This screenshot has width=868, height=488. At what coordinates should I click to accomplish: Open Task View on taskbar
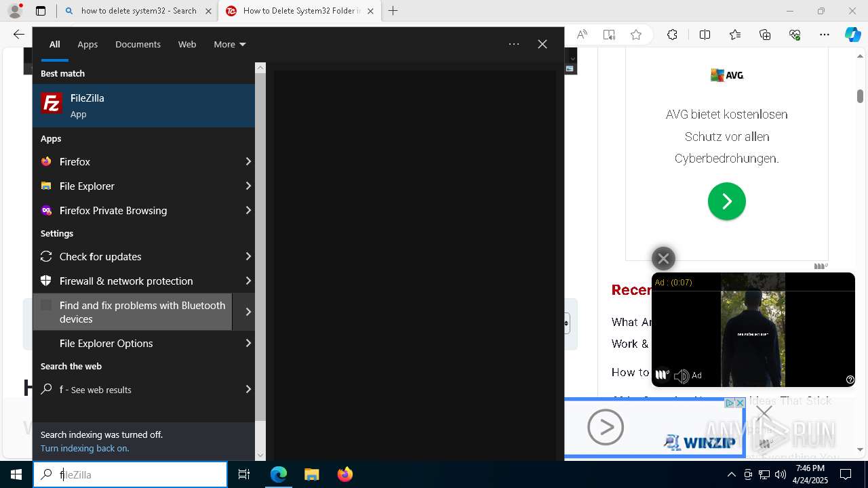[244, 474]
